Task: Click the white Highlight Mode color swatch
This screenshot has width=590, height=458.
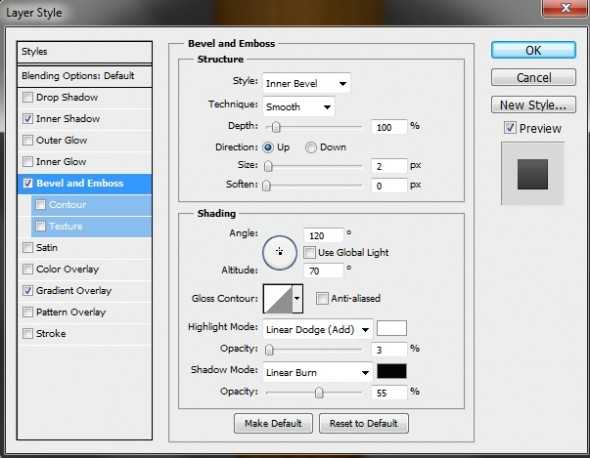Action: 392,328
